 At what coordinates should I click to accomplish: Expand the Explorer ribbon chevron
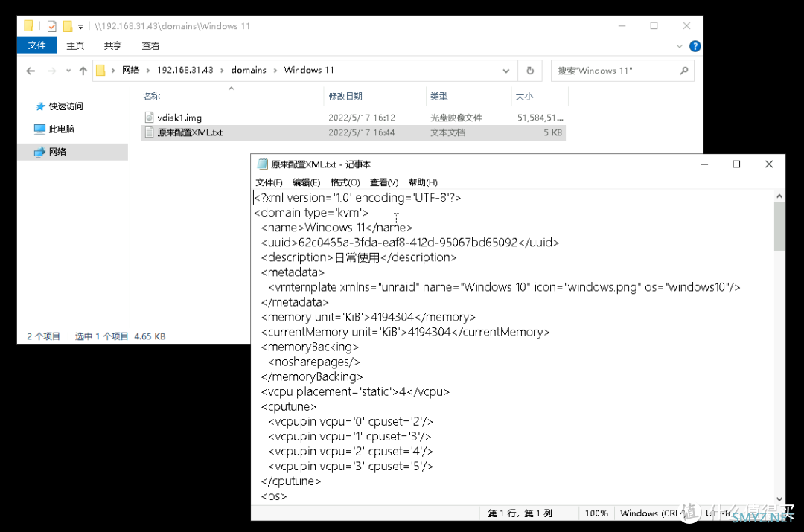click(x=680, y=46)
